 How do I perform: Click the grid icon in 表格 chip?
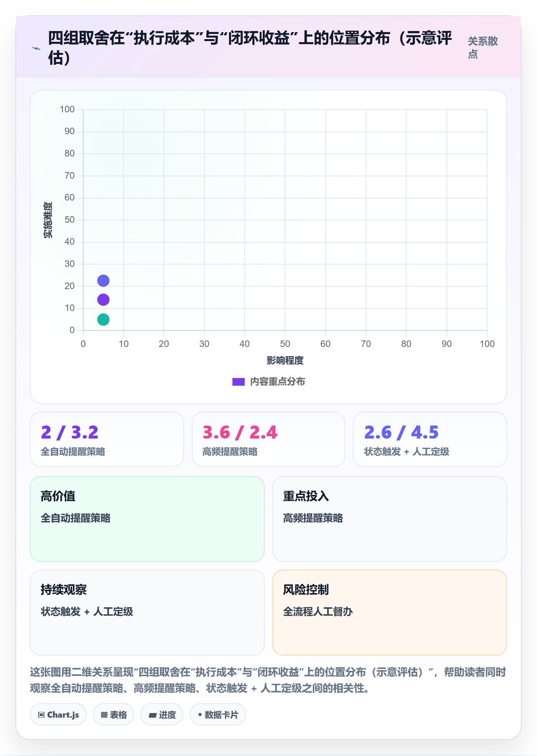tap(104, 715)
